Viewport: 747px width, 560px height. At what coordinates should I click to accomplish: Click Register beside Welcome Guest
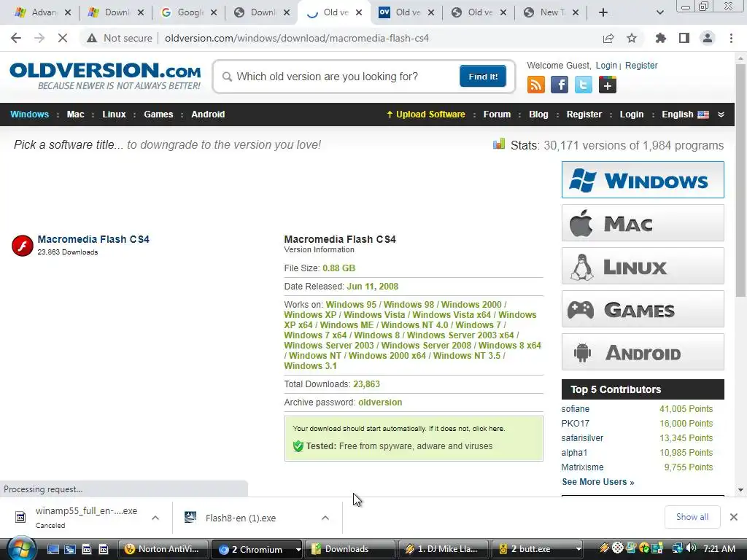click(641, 65)
